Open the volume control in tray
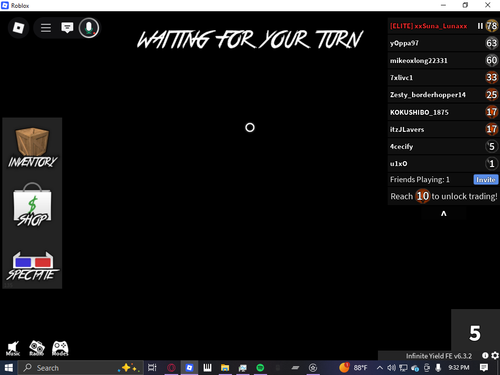The height and width of the screenshot is (375, 500). coord(392,368)
